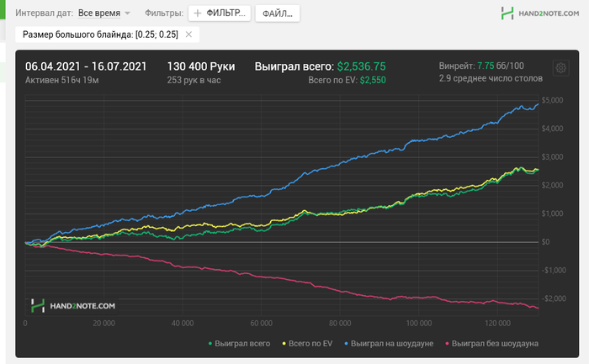Remove the big blind size filter chip
Viewport: 589px width, 364px height.
(x=189, y=34)
